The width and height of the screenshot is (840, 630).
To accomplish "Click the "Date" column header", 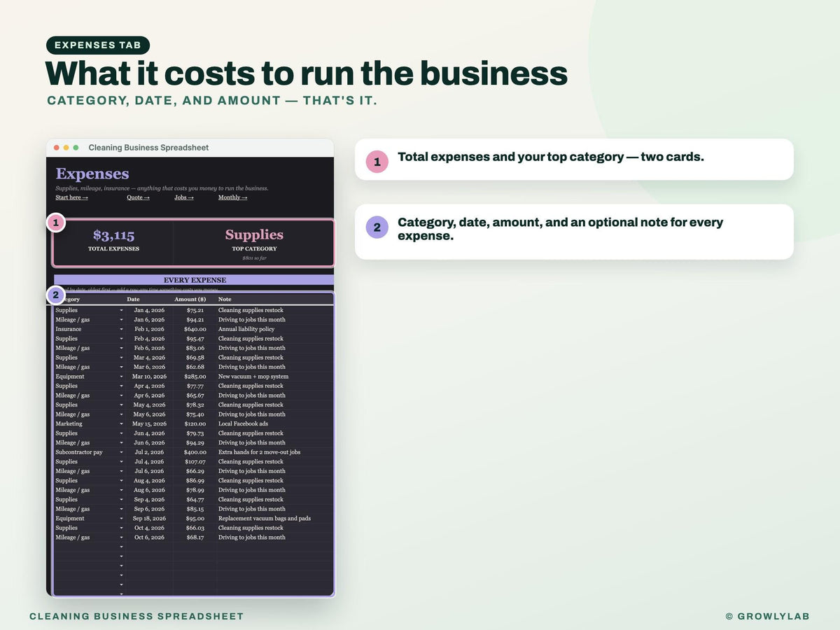I will click(133, 300).
